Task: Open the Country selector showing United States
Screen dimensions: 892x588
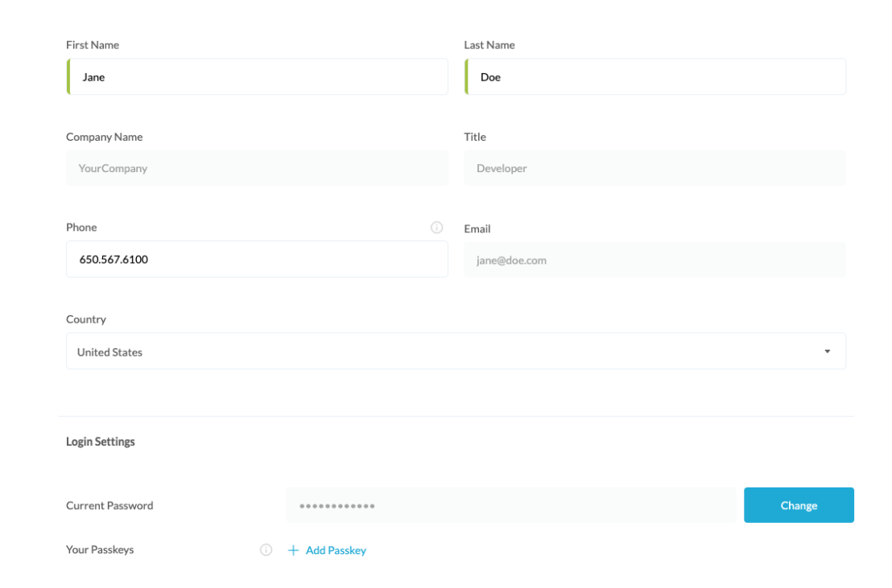Action: click(456, 351)
